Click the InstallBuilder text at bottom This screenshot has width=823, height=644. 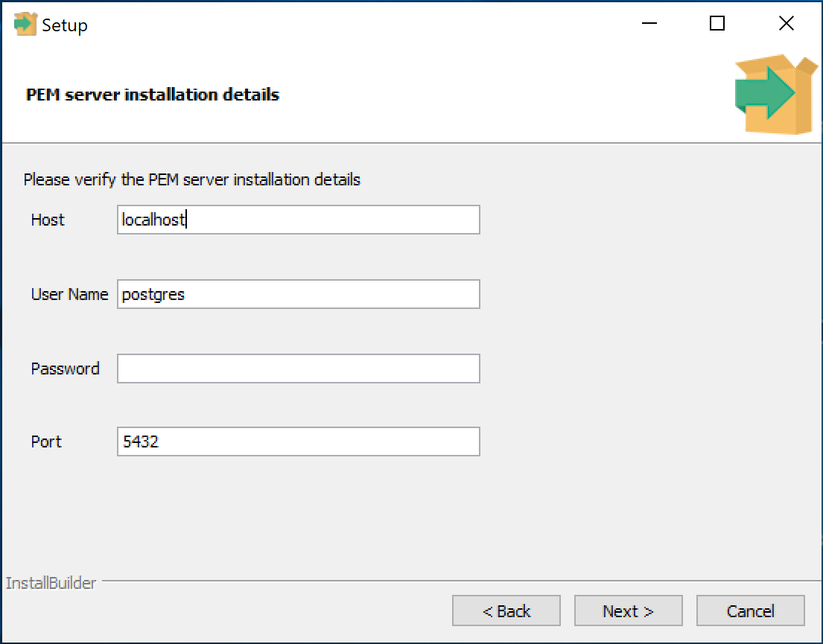click(x=51, y=583)
